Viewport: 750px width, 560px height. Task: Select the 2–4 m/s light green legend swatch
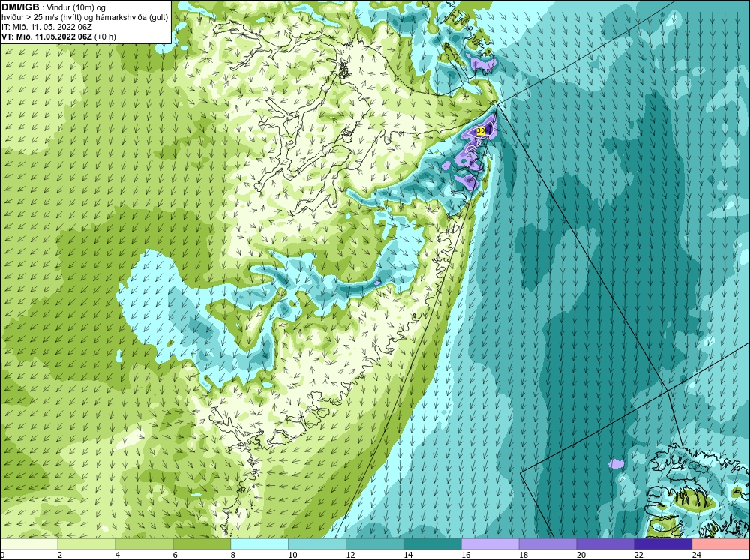click(x=86, y=544)
